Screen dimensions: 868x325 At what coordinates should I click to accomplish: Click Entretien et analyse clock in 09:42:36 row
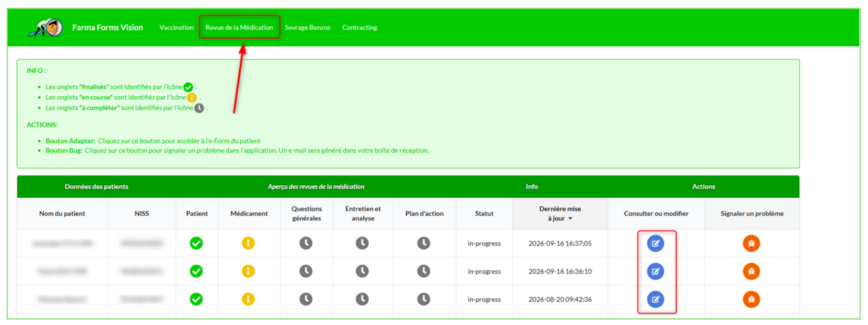point(362,299)
